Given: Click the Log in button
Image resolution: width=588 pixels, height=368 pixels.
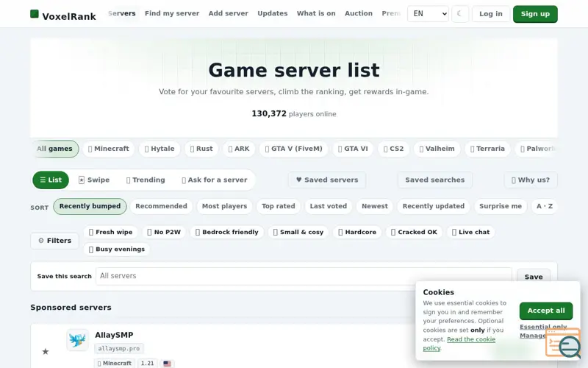Looking at the screenshot, I should point(490,14).
